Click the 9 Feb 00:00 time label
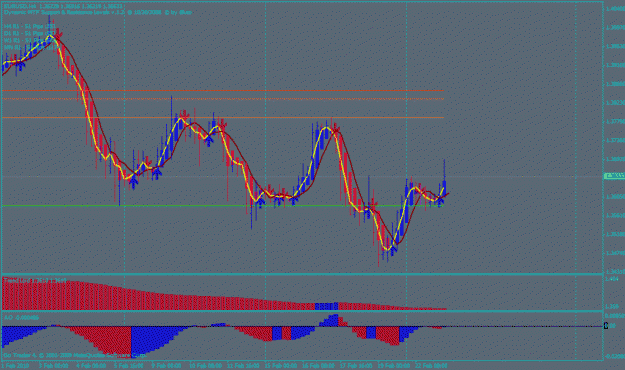625x370 pixels. pos(166,366)
